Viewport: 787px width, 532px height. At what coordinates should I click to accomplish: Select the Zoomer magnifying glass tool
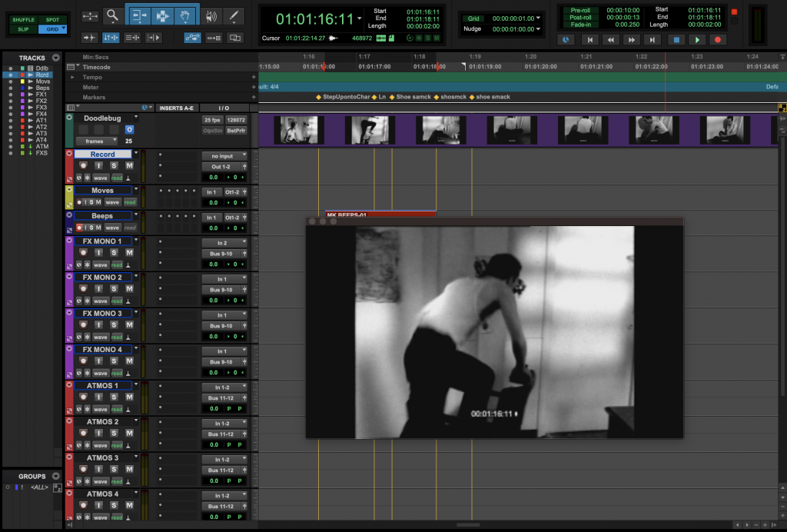pyautogui.click(x=113, y=15)
